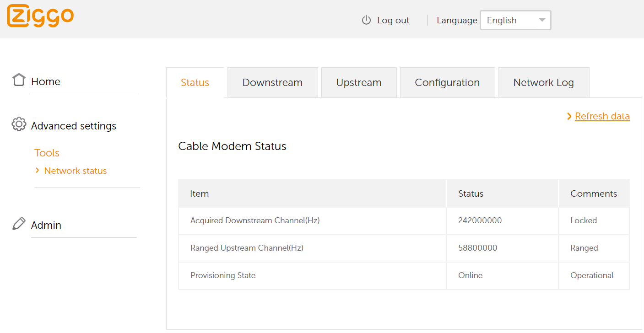The height and width of the screenshot is (333, 644).
Task: Click the 242000000 value
Action: coord(480,220)
